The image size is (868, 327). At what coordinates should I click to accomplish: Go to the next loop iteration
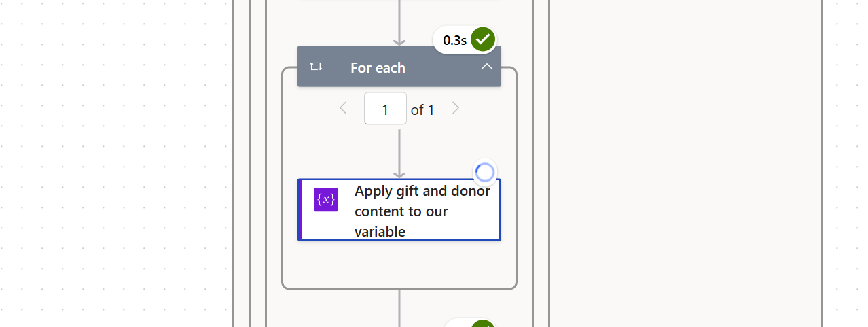[x=456, y=108]
